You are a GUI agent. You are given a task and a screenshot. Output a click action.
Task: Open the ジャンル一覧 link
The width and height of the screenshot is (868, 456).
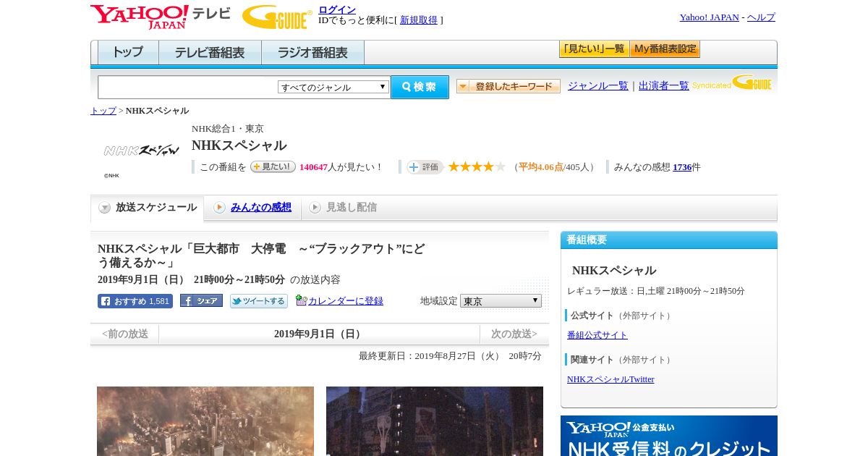pyautogui.click(x=598, y=85)
